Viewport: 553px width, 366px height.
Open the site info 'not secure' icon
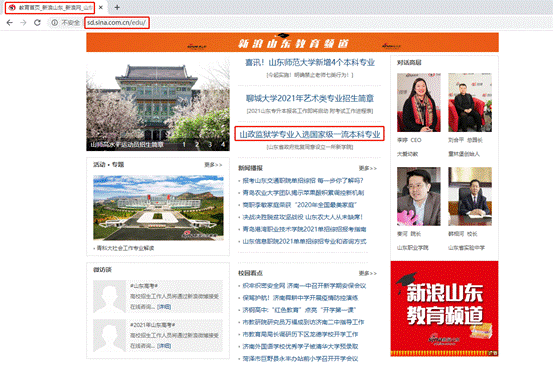[x=54, y=23]
